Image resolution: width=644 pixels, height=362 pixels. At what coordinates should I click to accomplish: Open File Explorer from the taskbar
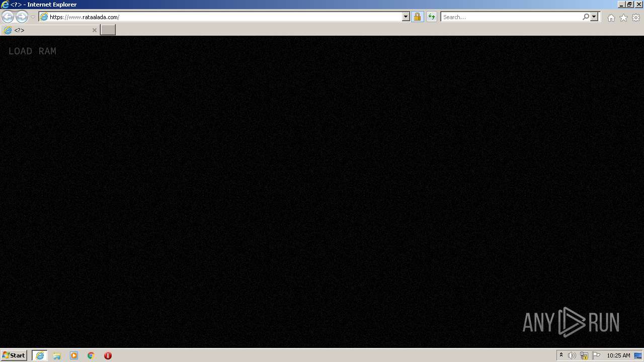point(57,355)
